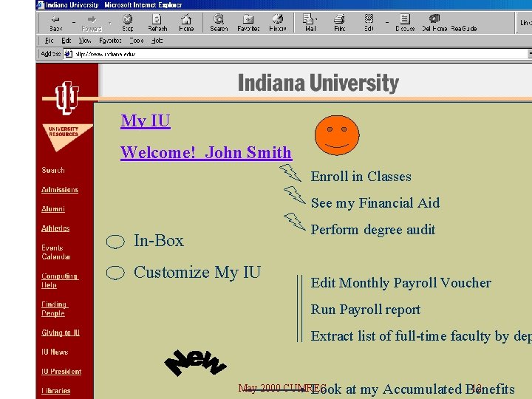Viewport: 532px width, 399px height.
Task: Click IU News in the sidebar
Action: [x=55, y=352]
